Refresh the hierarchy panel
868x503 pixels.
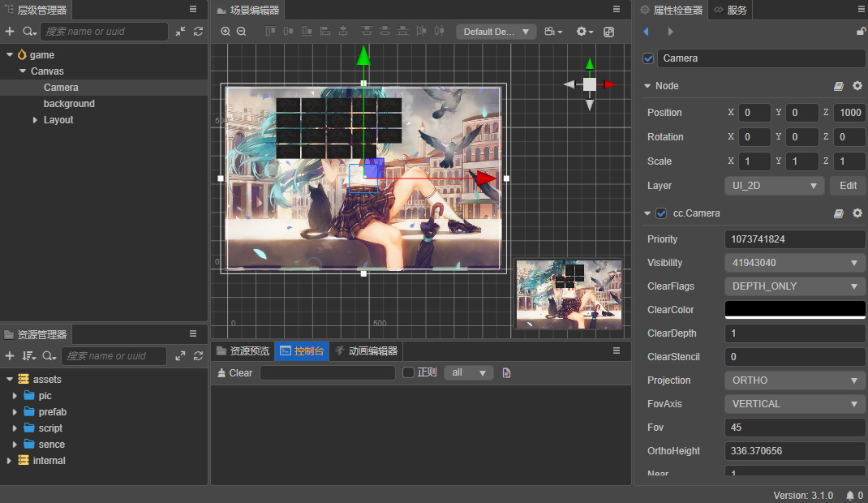click(x=198, y=32)
